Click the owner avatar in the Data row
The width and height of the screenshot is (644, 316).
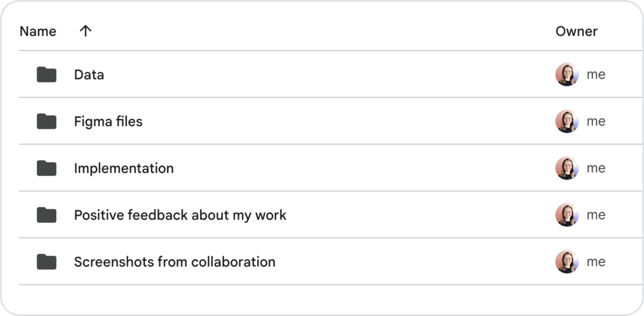567,75
